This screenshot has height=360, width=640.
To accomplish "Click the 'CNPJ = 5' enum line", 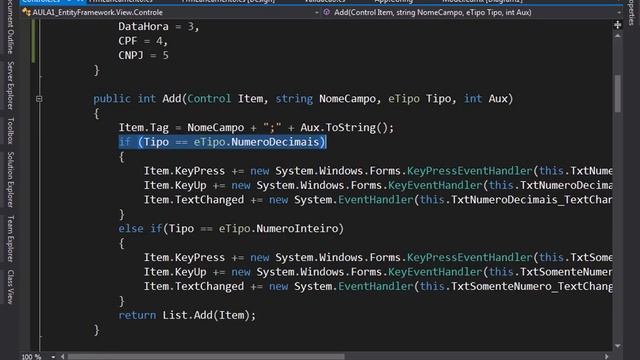I will [143, 55].
